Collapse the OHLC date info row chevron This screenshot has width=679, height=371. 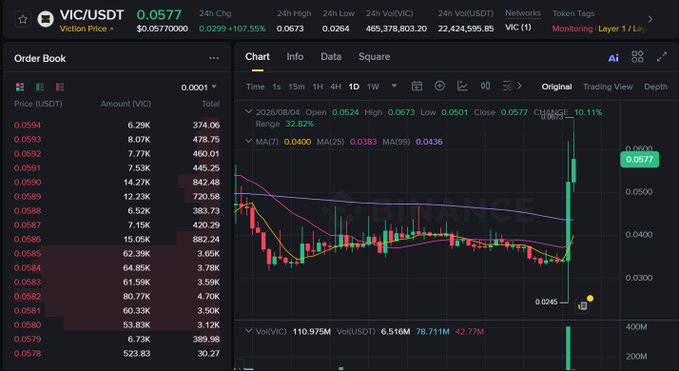(249, 112)
